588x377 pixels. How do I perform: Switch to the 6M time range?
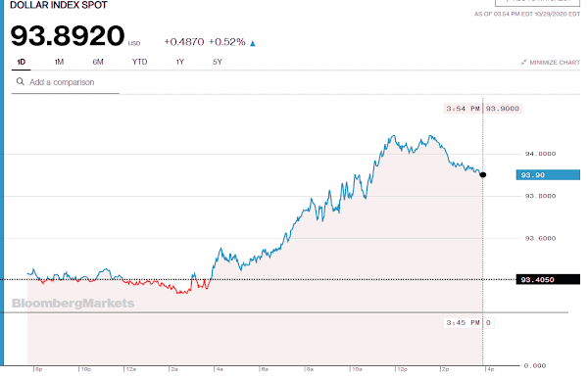(98, 62)
